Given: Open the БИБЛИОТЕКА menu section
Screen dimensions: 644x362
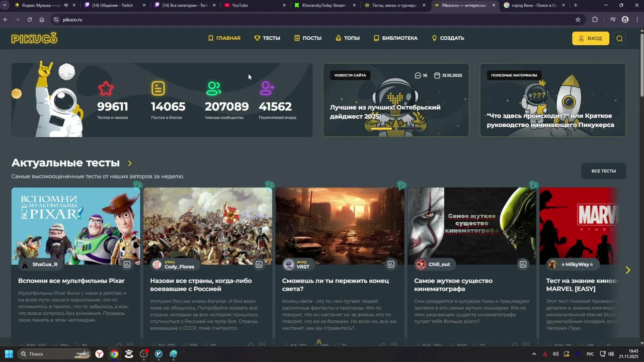Looking at the screenshot, I should click(395, 38).
